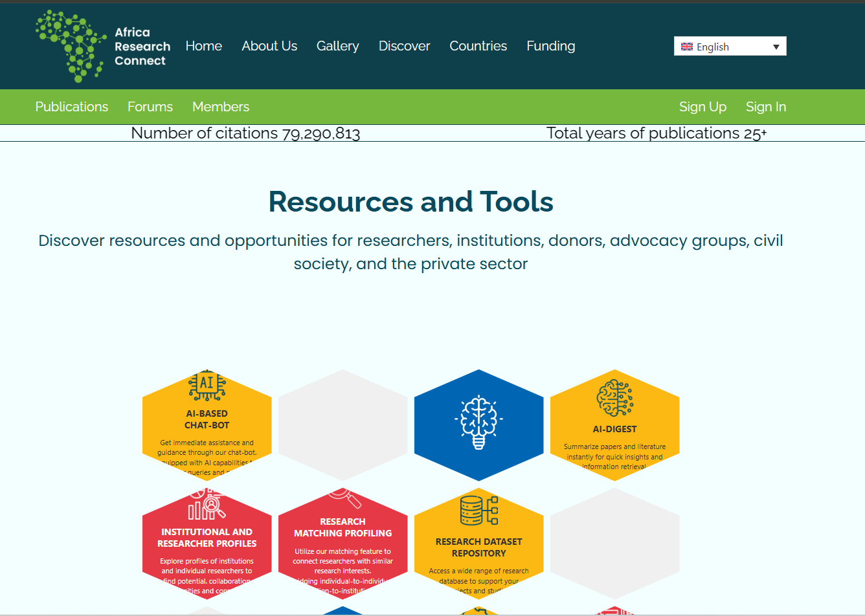865x616 pixels.
Task: Open the Home menu item
Action: coord(203,46)
